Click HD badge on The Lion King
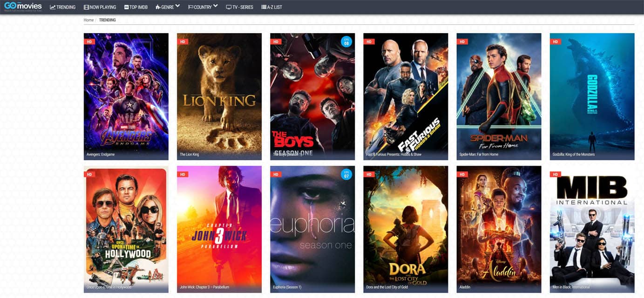Image resolution: width=644 pixels, height=298 pixels. point(183,41)
